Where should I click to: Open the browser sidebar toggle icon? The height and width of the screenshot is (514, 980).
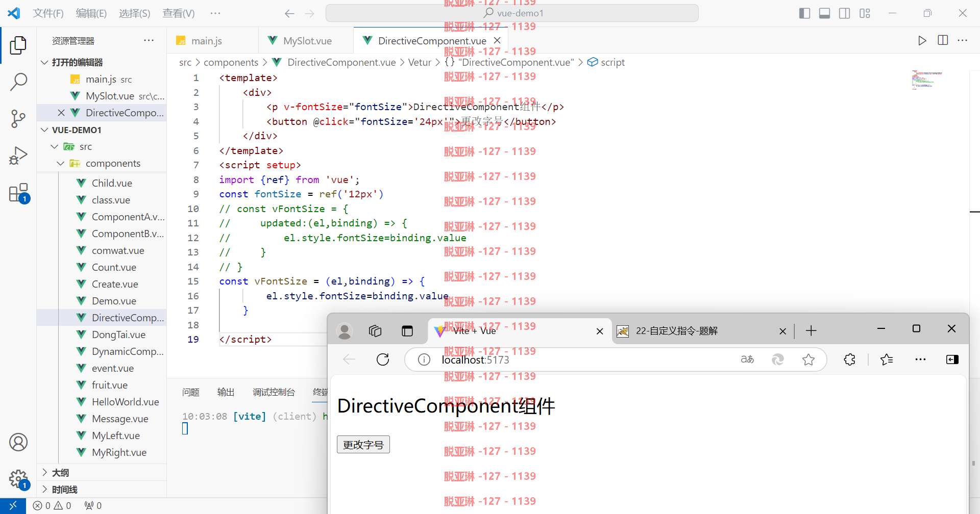(952, 359)
